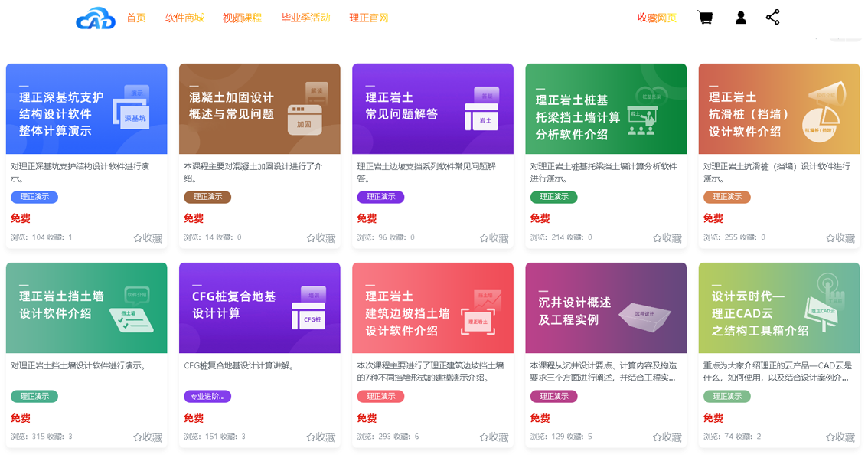Viewport: 868px width, 458px height.
Task: Favorite the 抗滑桩（挡墙）course via star
Action: tap(841, 238)
